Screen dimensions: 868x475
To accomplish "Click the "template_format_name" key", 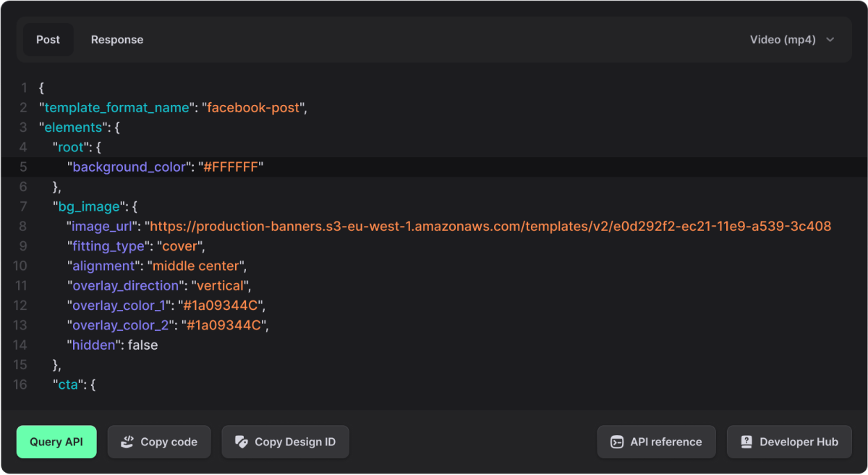I will coord(116,108).
